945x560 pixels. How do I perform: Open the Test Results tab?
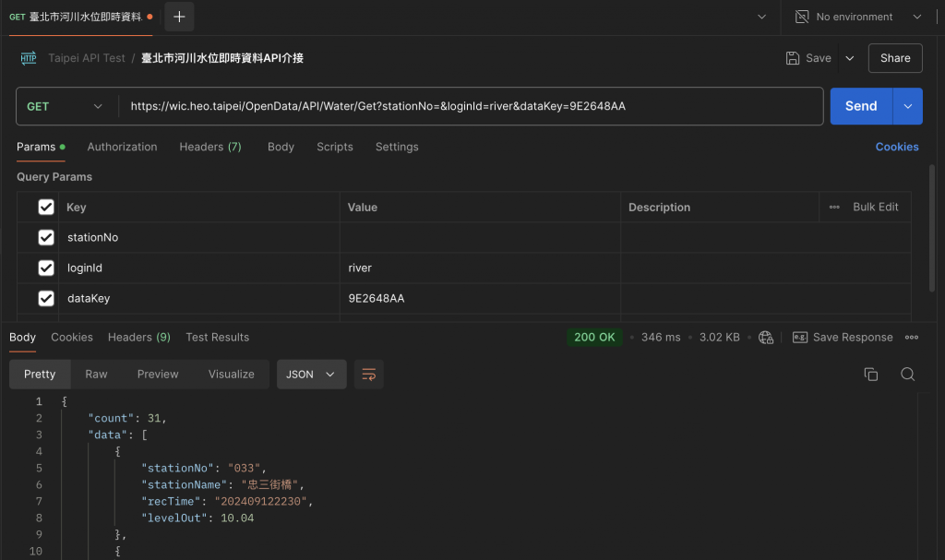217,337
